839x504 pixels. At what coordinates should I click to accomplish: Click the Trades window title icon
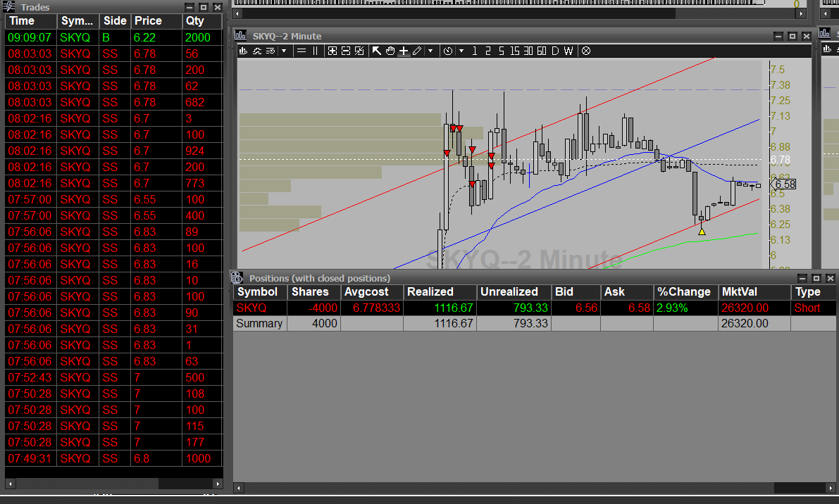click(9, 6)
